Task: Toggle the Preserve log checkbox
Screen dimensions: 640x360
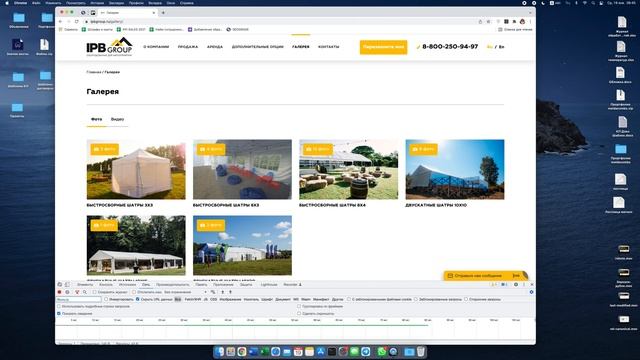Action: 94,292
